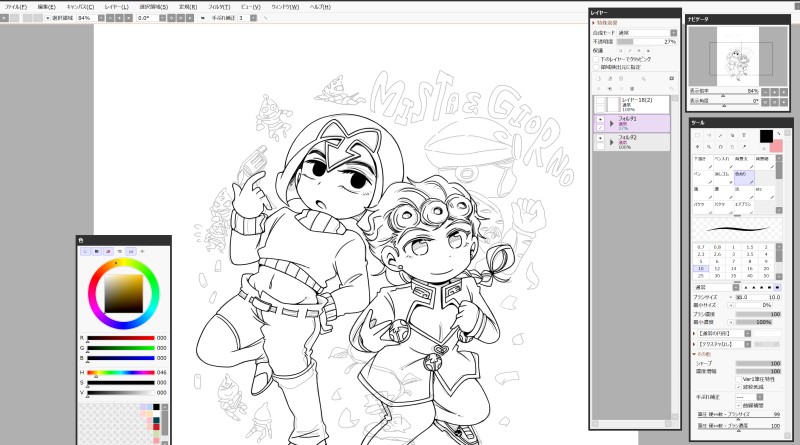Image resolution: width=800 pixels, height=445 pixels.
Task: Toggle visibility of フォルダ2 folder
Action: click(600, 138)
